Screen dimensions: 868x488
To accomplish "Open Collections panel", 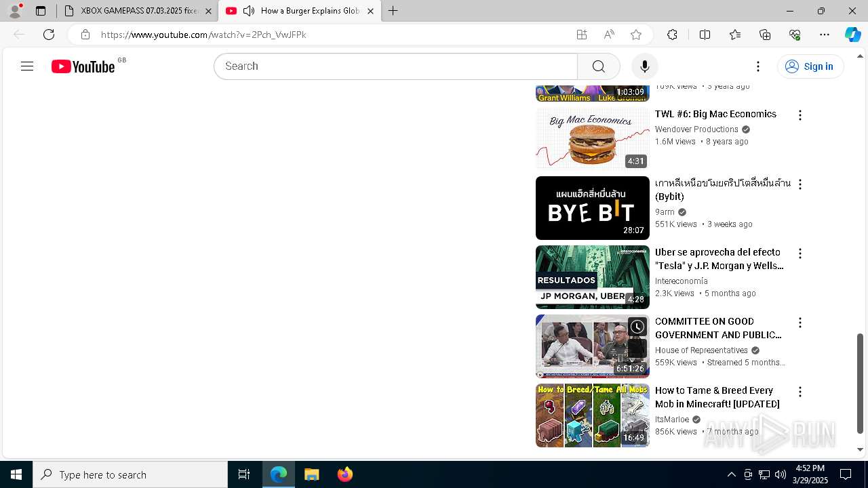I will coord(765,35).
